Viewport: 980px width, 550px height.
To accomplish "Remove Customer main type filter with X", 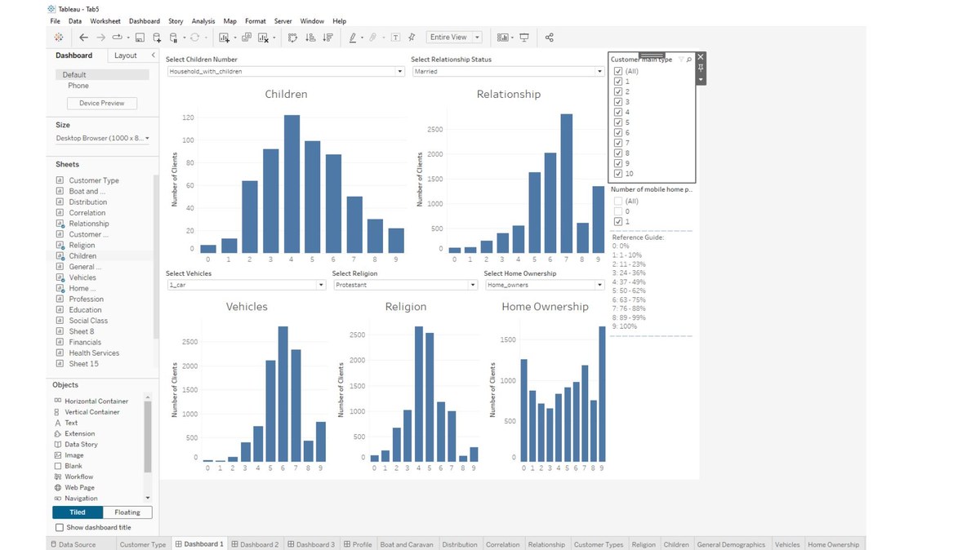I will pos(701,57).
